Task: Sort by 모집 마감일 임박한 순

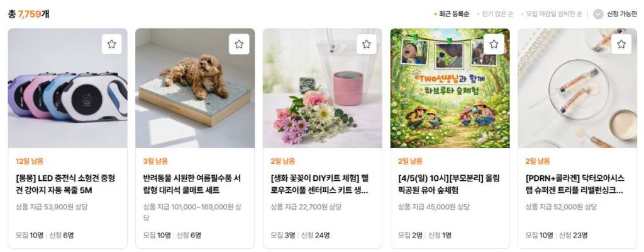Action: click(552, 14)
